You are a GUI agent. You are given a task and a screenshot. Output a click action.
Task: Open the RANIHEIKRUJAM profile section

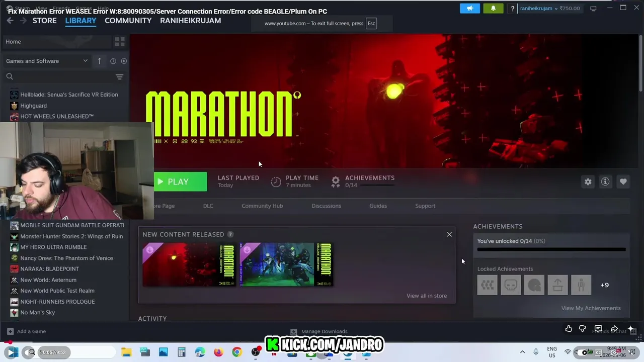coord(190,21)
